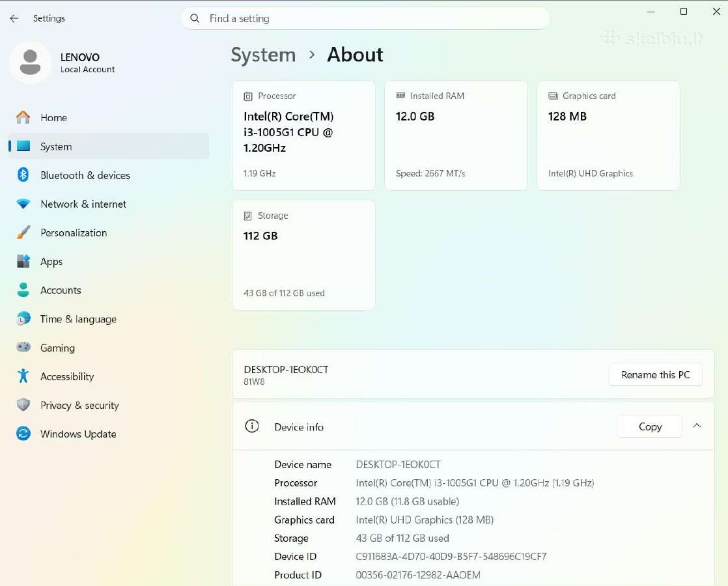Select Windows Update in sidebar
The width and height of the screenshot is (728, 586).
109,434
